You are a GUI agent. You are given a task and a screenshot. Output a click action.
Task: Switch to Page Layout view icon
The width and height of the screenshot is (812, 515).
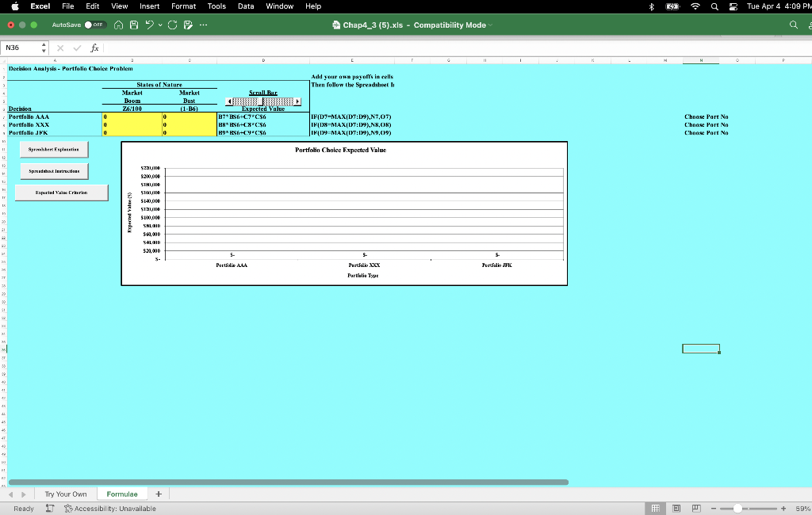676,509
